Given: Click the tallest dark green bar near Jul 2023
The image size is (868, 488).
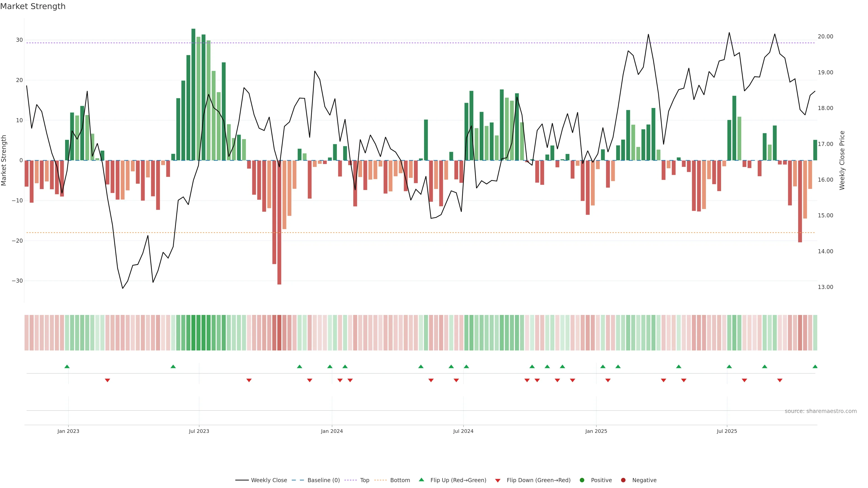Looking at the screenshot, I should [x=193, y=94].
